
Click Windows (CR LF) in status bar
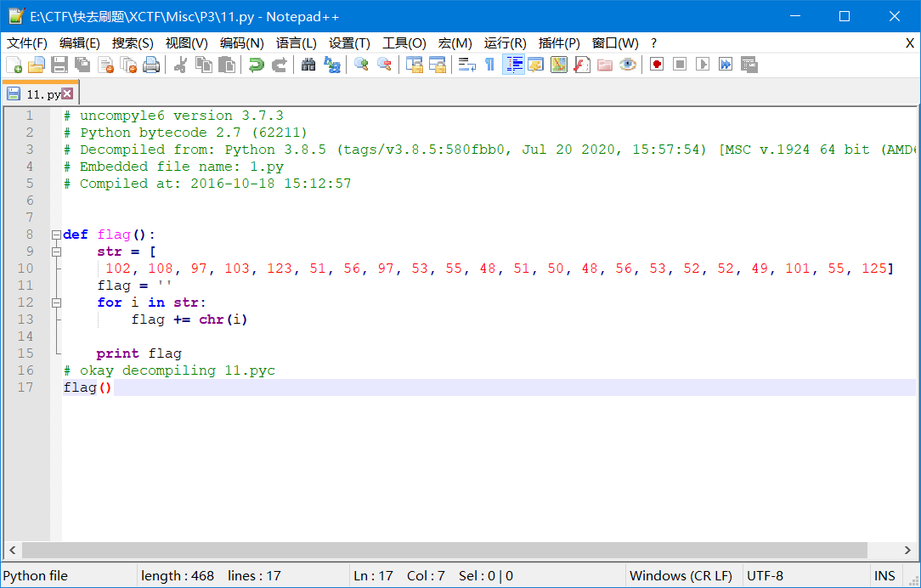click(681, 575)
